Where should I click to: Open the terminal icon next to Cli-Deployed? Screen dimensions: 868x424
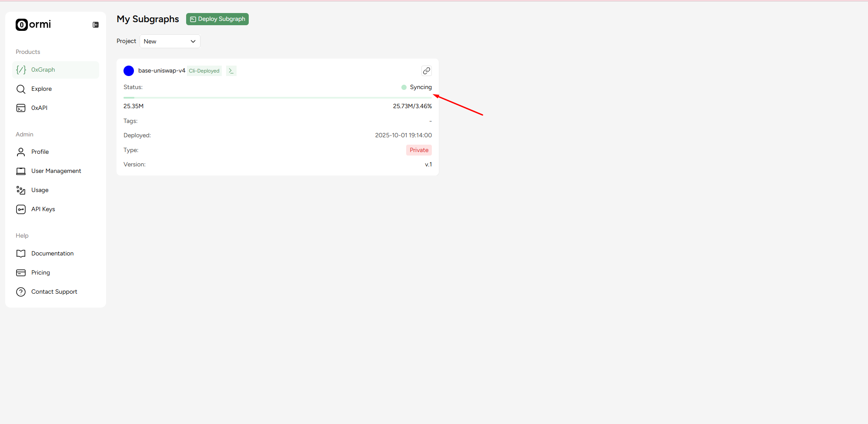231,71
